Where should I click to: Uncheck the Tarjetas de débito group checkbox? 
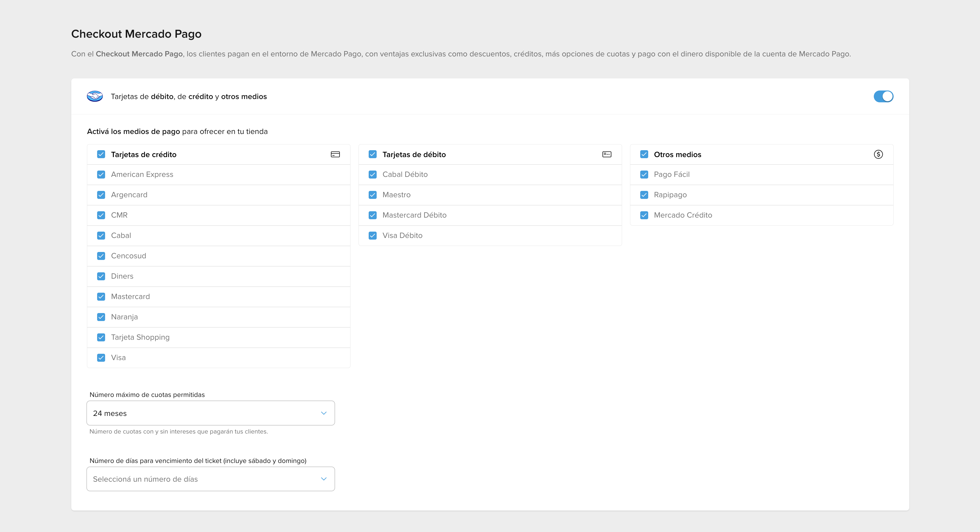pyautogui.click(x=373, y=154)
